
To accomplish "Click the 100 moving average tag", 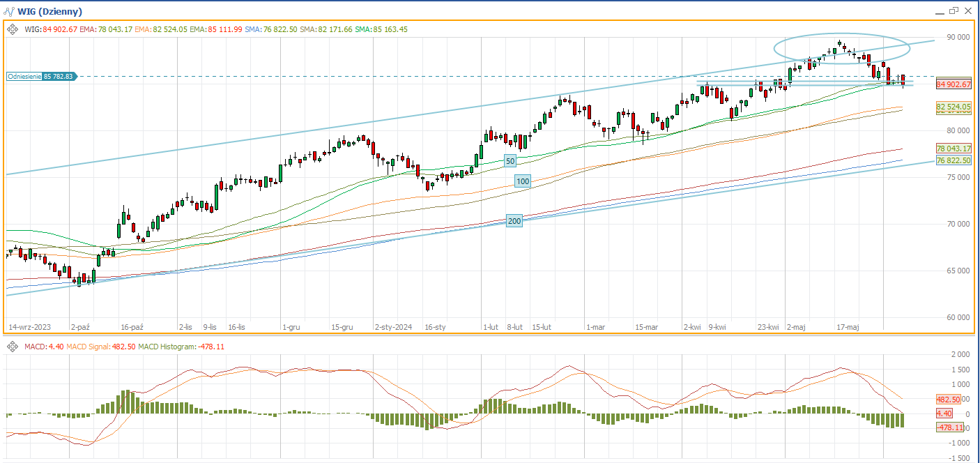I will pyautogui.click(x=523, y=181).
